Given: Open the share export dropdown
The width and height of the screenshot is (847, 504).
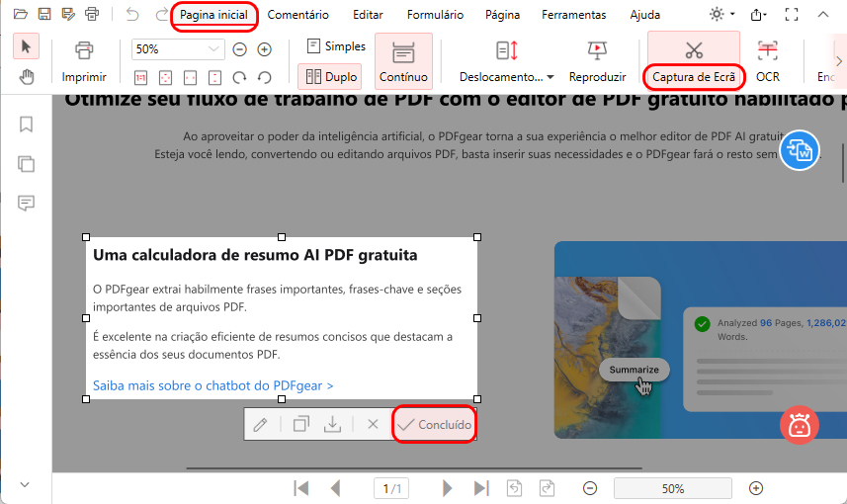Looking at the screenshot, I should click(759, 15).
